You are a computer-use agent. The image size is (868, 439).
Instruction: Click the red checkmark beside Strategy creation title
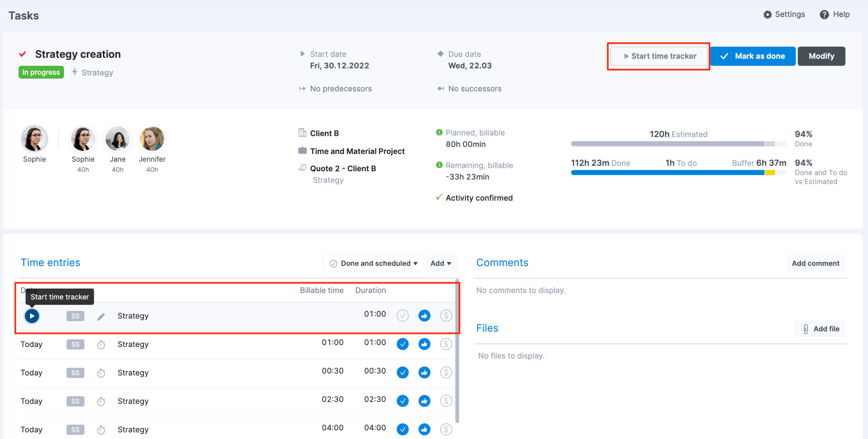click(x=23, y=54)
